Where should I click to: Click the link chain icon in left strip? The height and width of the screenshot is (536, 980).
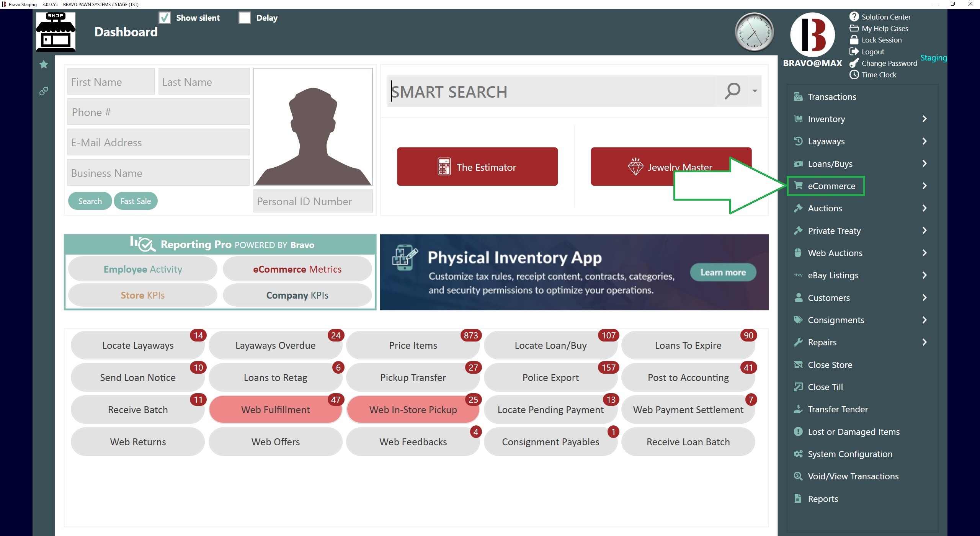coord(44,91)
